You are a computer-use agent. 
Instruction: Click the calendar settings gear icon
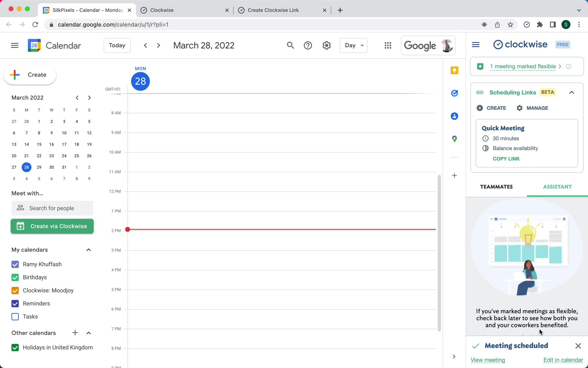(326, 45)
